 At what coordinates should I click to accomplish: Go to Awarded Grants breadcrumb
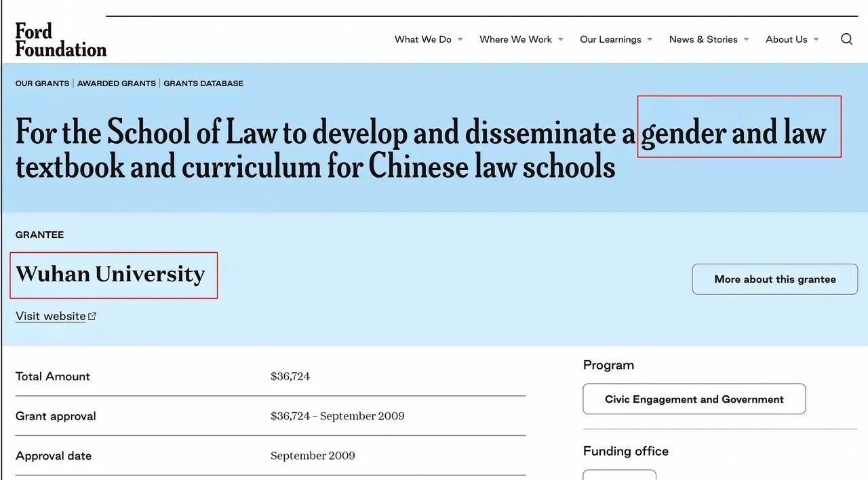(x=117, y=83)
